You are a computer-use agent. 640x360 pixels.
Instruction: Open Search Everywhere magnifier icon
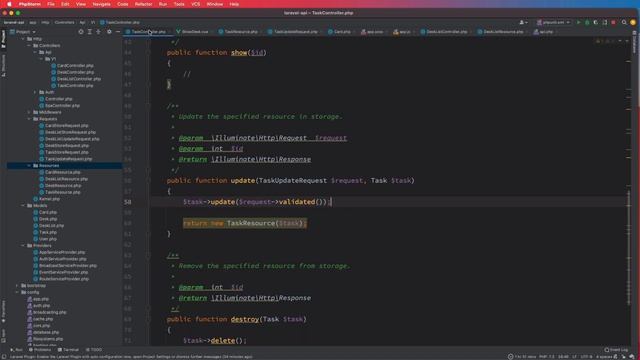[x=624, y=22]
